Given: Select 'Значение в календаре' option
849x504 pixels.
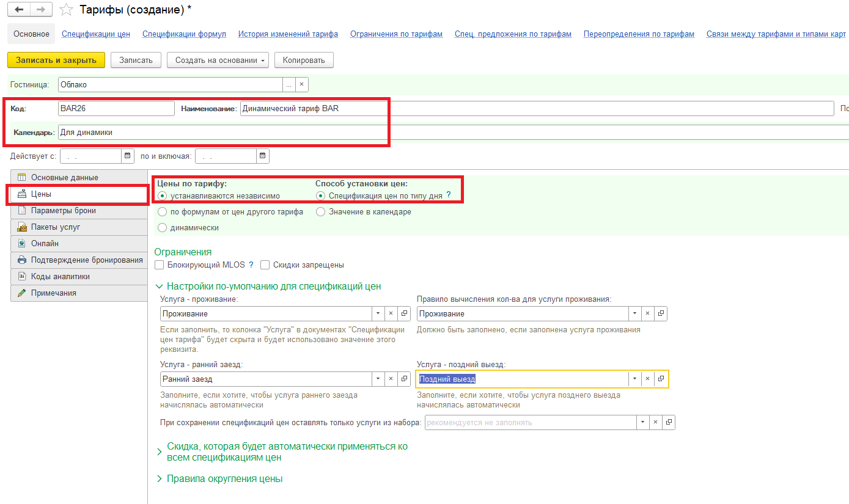Looking at the screenshot, I should point(320,212).
